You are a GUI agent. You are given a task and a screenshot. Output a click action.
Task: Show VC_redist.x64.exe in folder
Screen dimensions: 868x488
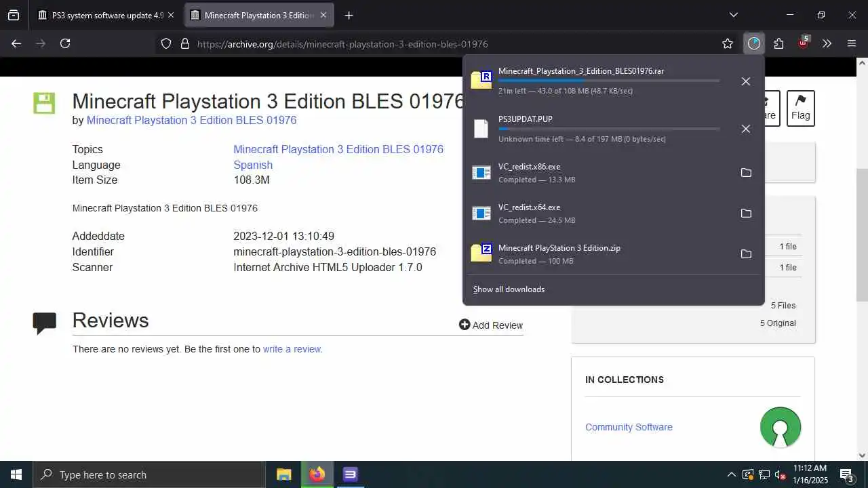(x=746, y=213)
